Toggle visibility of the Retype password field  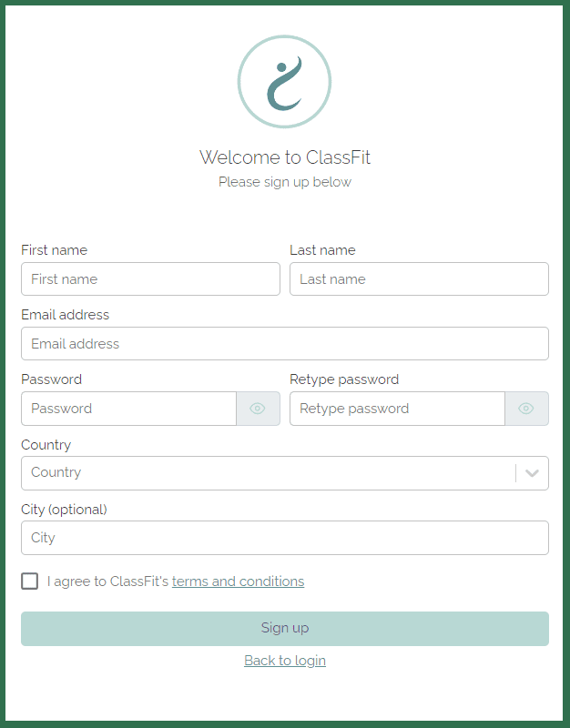526,409
